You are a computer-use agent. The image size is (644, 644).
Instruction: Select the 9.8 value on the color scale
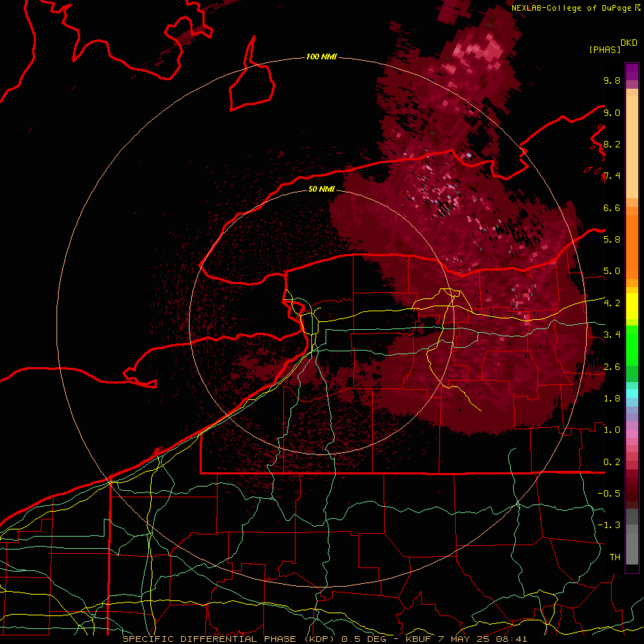click(612, 81)
